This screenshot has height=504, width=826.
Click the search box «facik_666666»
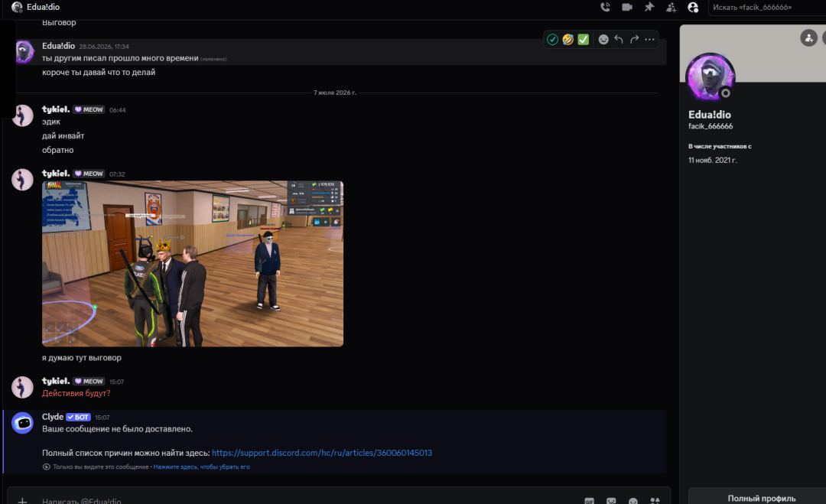tap(767, 8)
